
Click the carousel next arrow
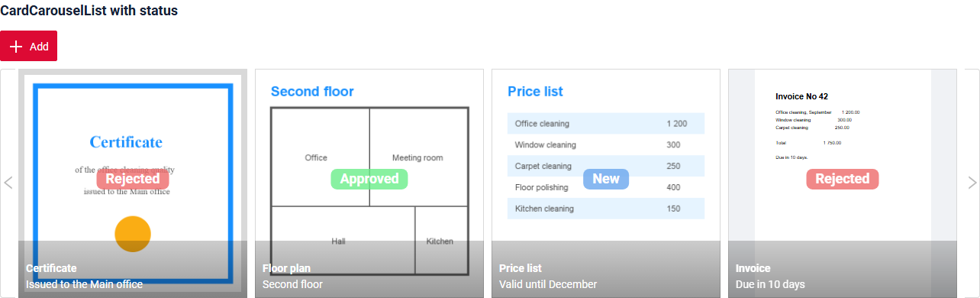pos(972,183)
